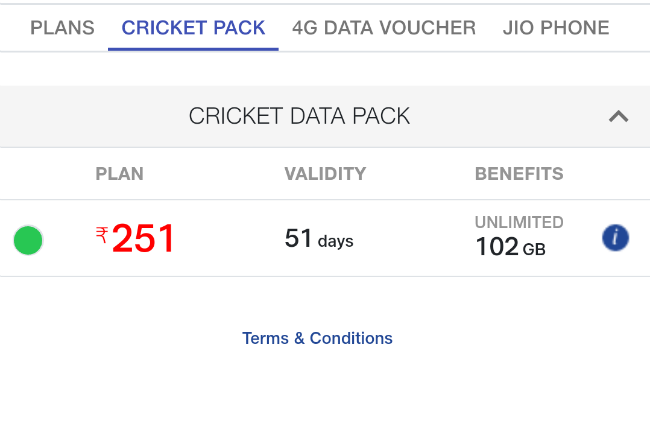
Task: Open the info icon for the 251 plan
Action: [615, 238]
